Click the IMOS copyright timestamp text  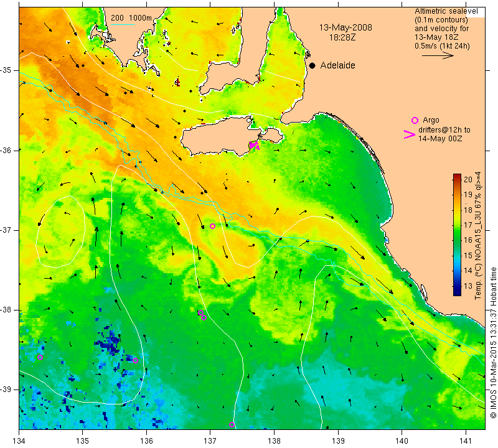(493, 343)
